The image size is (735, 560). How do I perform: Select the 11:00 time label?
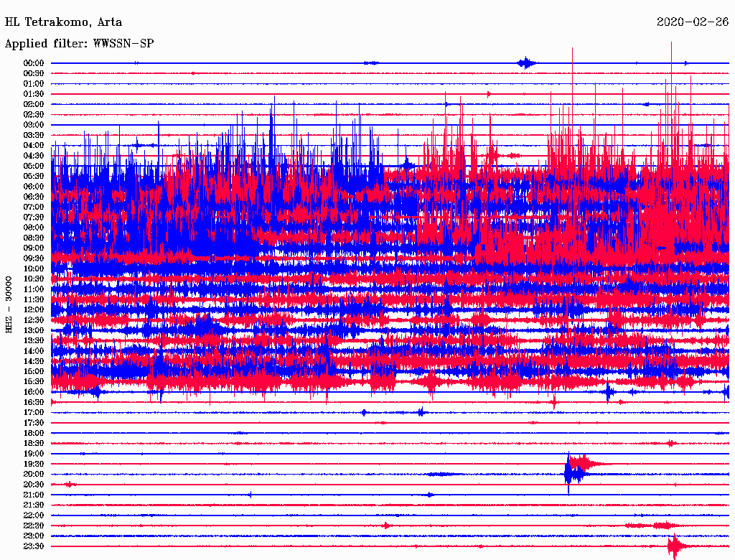click(x=34, y=289)
